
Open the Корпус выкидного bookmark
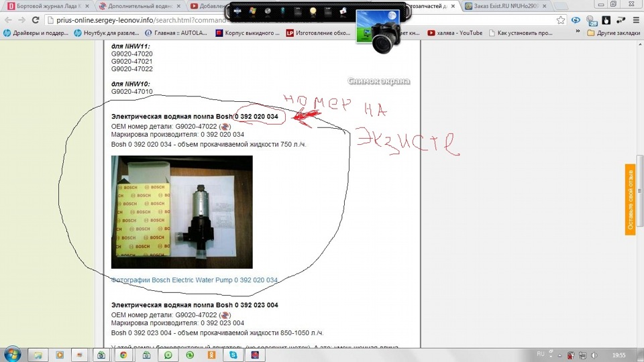click(248, 33)
